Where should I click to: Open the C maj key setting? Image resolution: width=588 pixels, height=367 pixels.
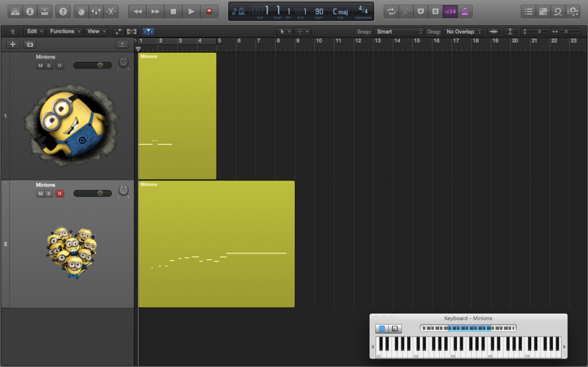pos(340,12)
